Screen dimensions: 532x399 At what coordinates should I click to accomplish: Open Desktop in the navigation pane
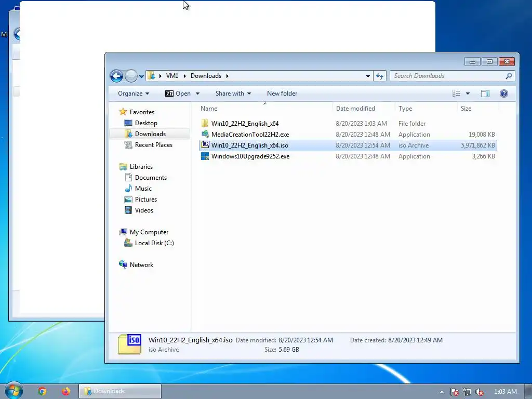146,123
